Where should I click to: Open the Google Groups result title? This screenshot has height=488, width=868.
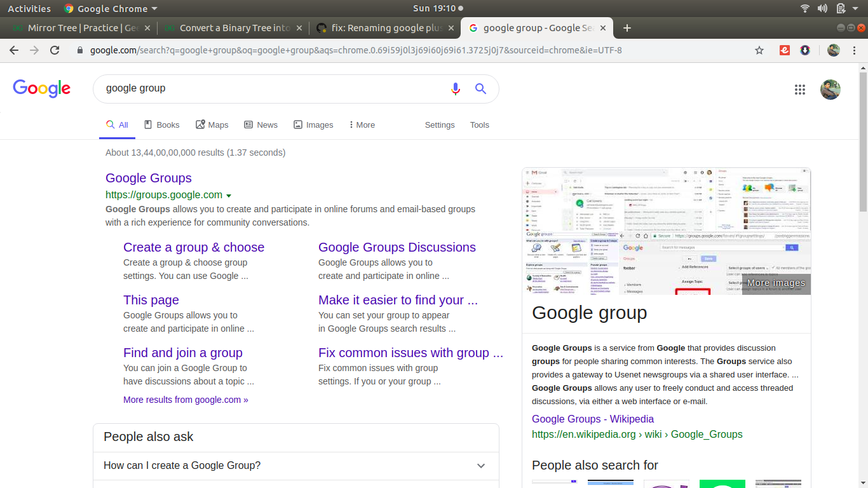pos(149,178)
